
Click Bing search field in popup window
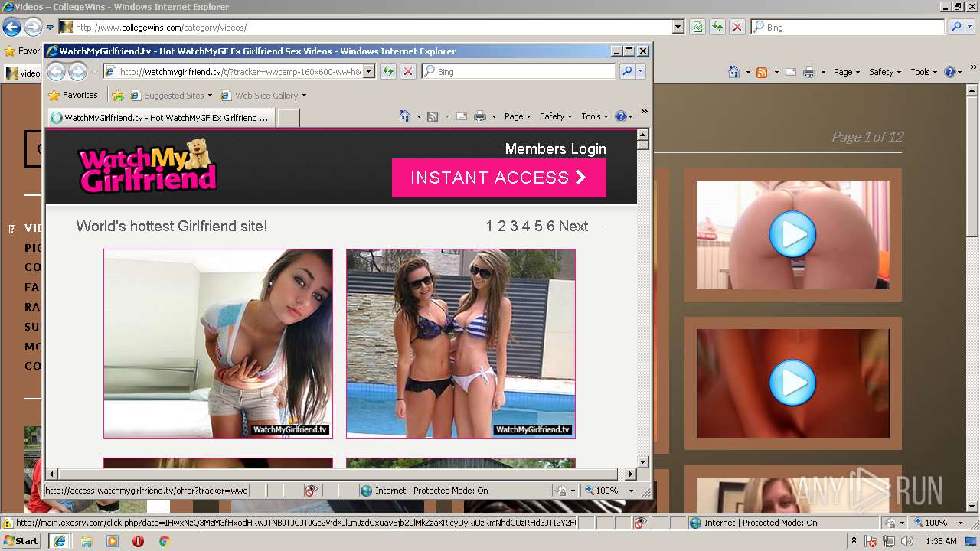point(518,71)
